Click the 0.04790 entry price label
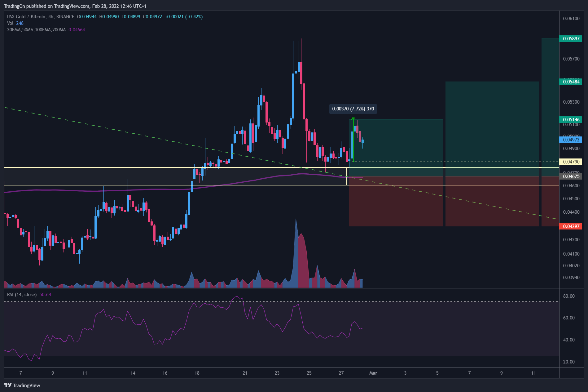 click(571, 162)
